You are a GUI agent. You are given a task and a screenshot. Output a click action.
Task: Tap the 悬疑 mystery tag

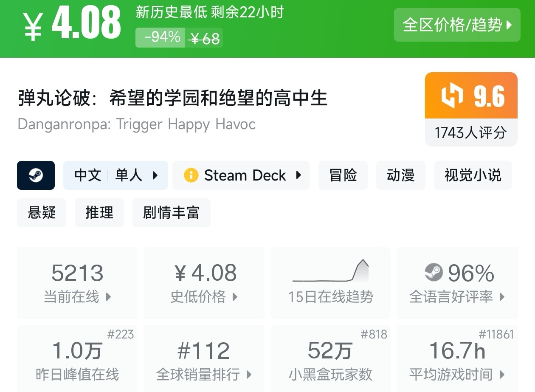42,212
